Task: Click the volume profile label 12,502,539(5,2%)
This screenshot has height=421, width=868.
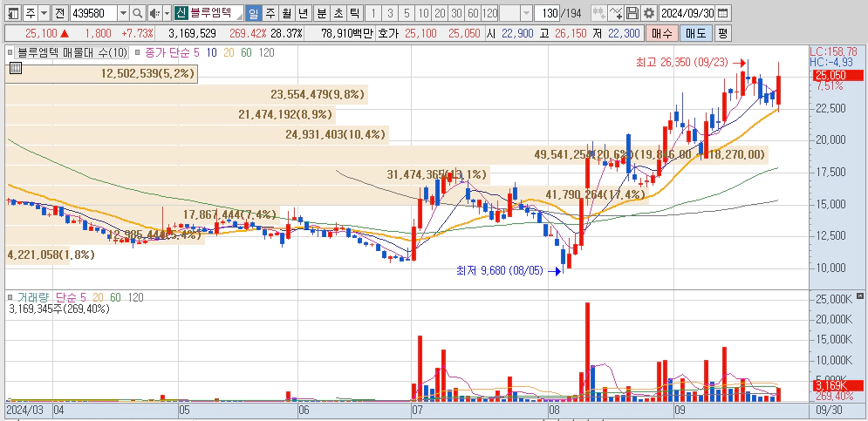Action: click(x=148, y=73)
